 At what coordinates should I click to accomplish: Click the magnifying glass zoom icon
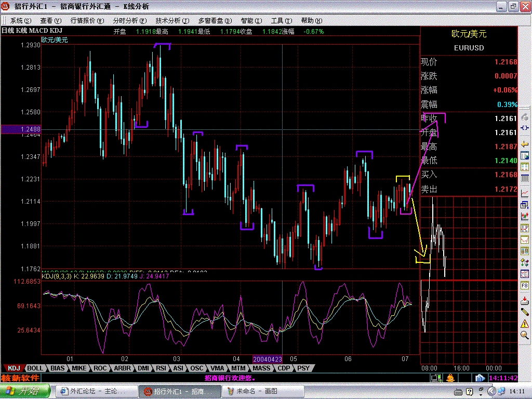[525, 336]
